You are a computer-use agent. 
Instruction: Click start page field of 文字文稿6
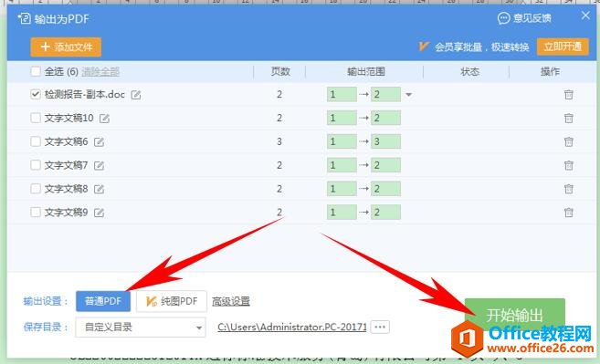pyautogui.click(x=342, y=141)
